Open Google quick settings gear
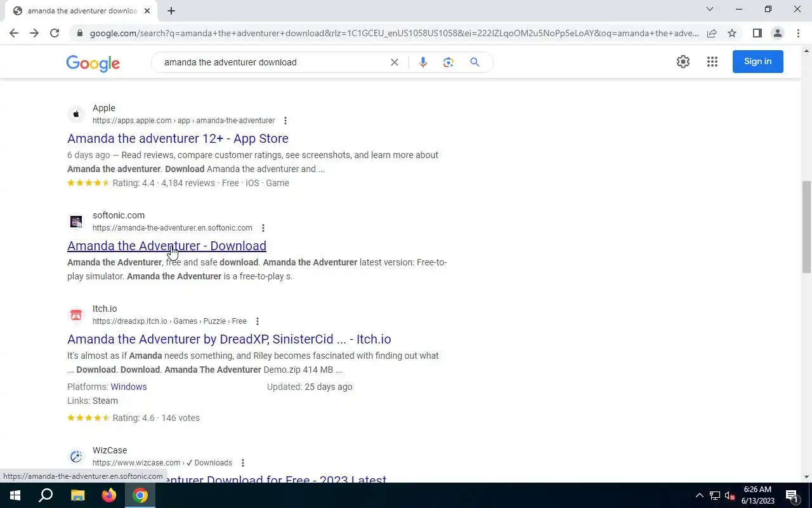 point(683,62)
